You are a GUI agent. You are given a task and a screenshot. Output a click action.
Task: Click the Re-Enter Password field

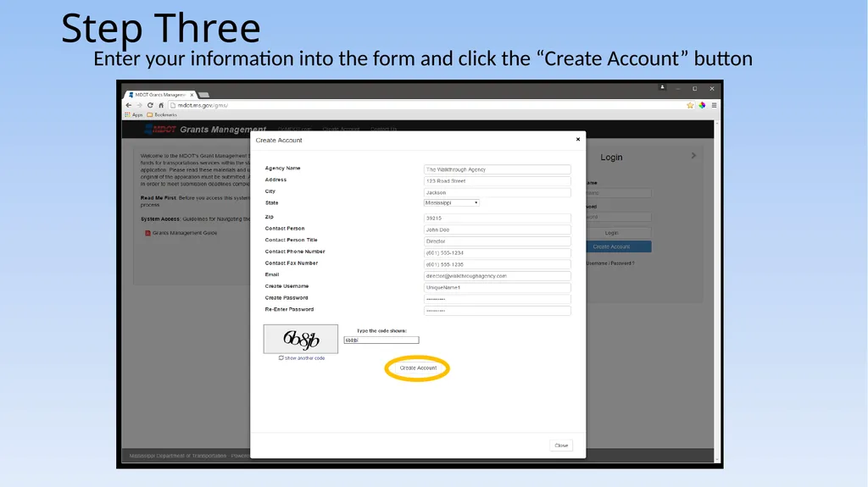click(x=497, y=311)
